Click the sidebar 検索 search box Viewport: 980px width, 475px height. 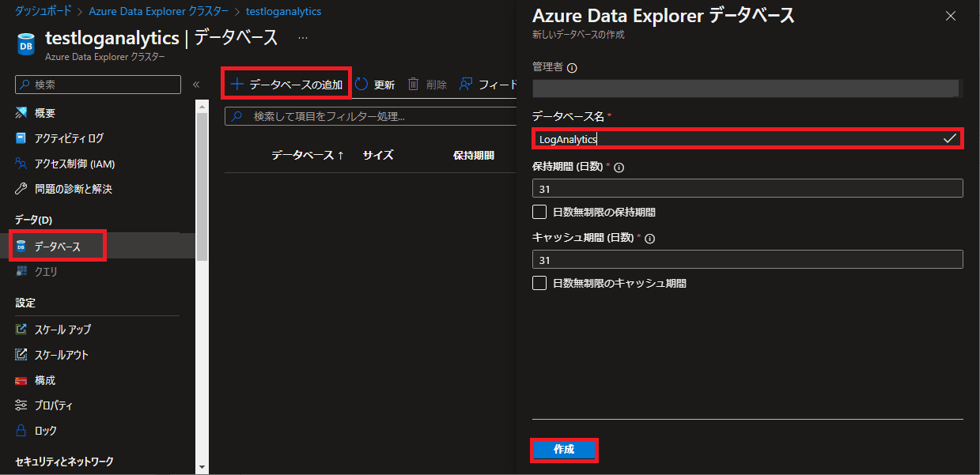pos(98,85)
